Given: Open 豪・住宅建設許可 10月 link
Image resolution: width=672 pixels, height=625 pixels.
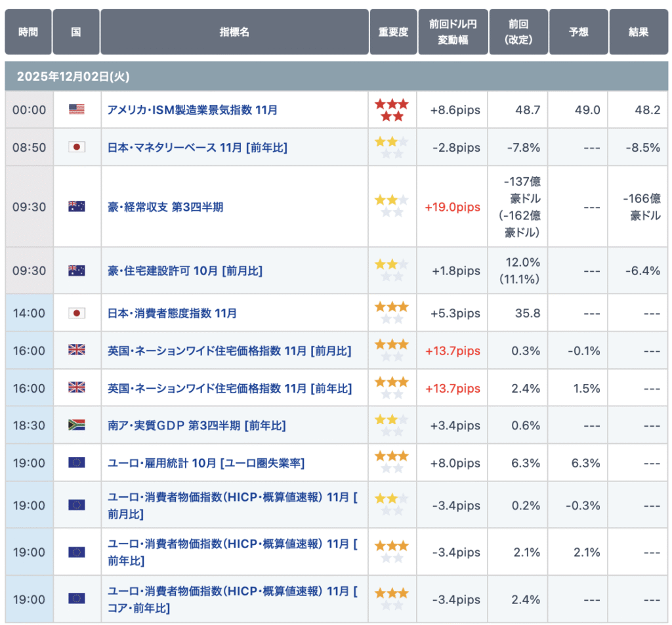Looking at the screenshot, I should point(184,270).
